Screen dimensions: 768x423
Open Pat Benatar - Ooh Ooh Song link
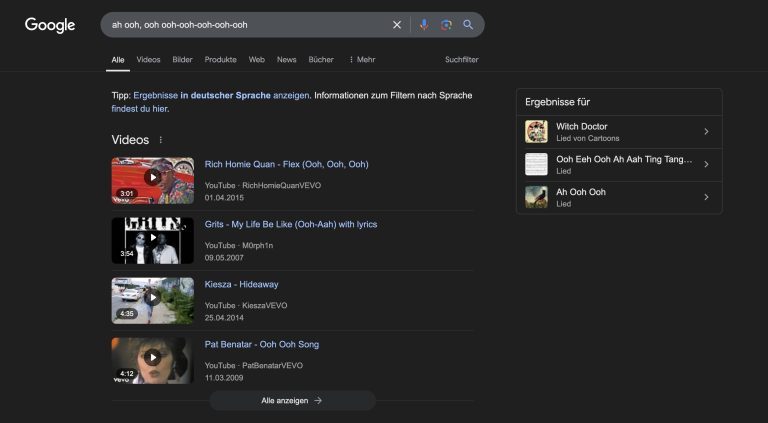point(262,345)
